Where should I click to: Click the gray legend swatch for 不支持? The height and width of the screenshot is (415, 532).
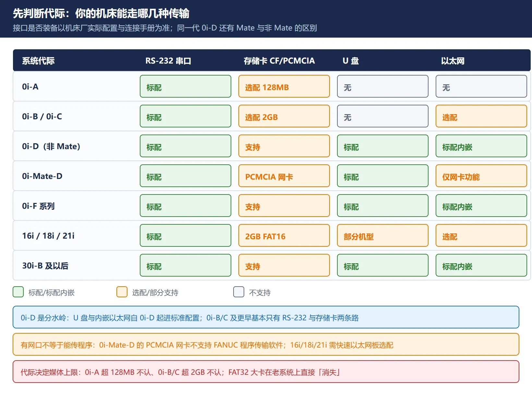[239, 292]
